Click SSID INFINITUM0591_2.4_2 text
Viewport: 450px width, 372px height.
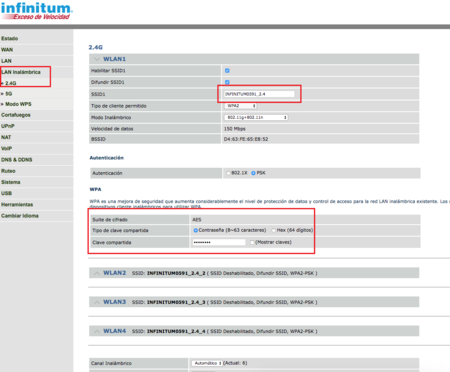[176, 273]
